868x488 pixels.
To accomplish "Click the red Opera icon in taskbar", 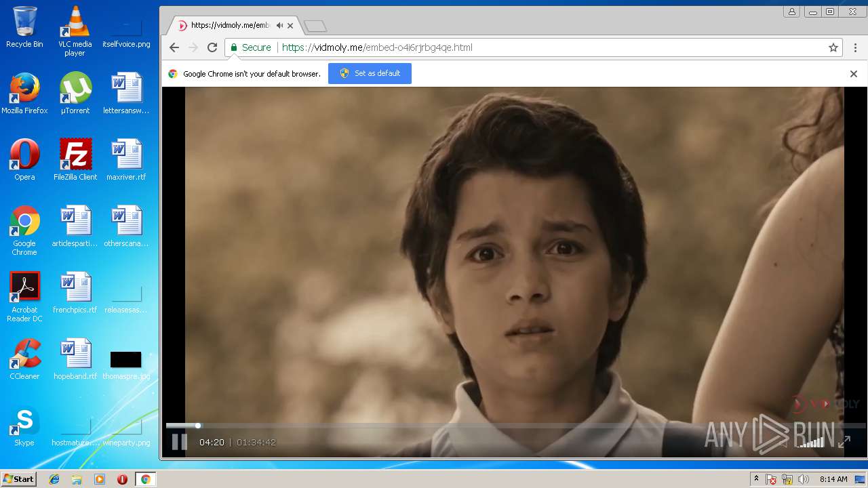I will click(122, 479).
